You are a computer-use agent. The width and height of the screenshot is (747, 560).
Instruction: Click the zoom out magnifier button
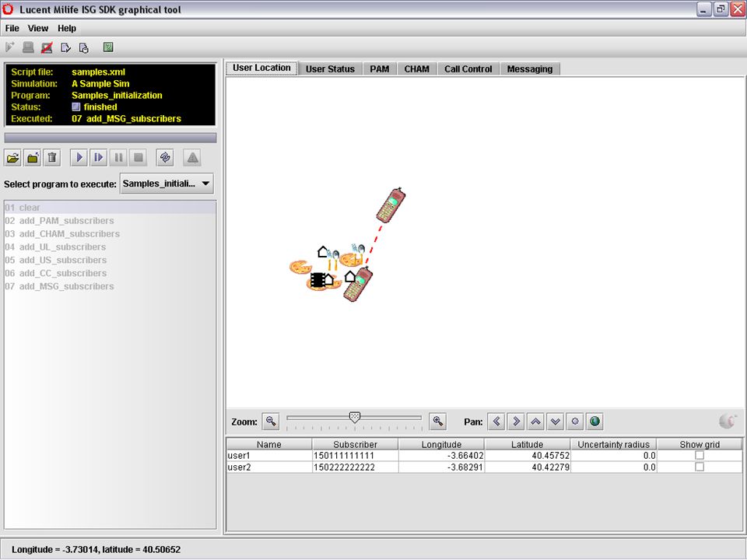pyautogui.click(x=271, y=422)
